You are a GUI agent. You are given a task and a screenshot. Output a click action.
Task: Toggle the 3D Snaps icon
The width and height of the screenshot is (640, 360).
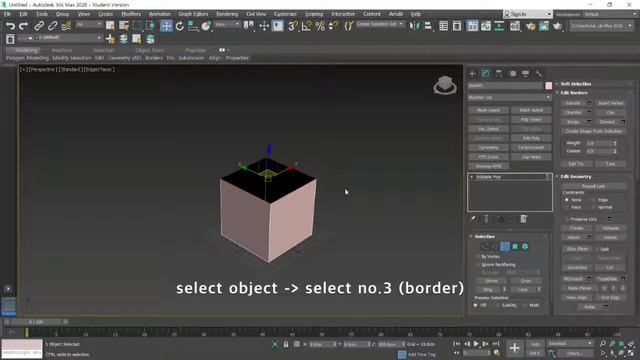(x=293, y=26)
